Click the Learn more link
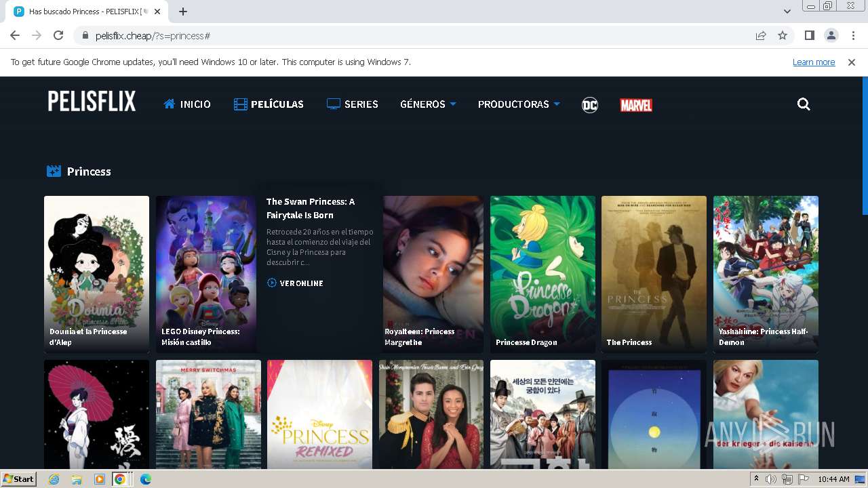The height and width of the screenshot is (488, 868). tap(814, 62)
